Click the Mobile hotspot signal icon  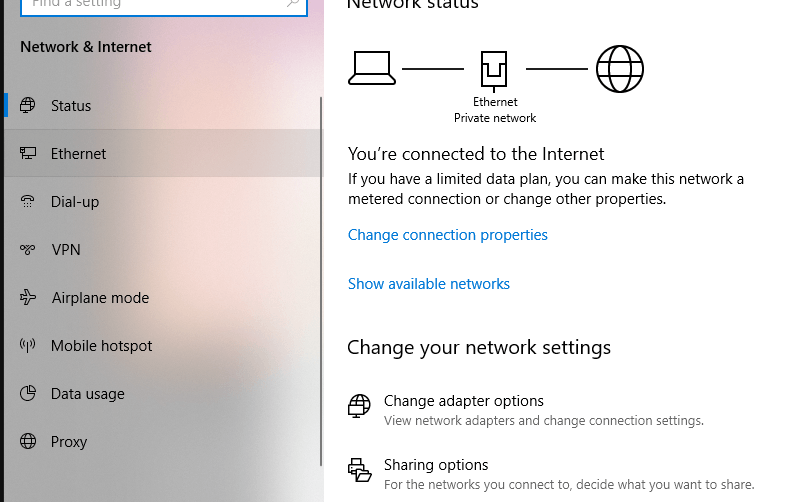click(x=27, y=345)
